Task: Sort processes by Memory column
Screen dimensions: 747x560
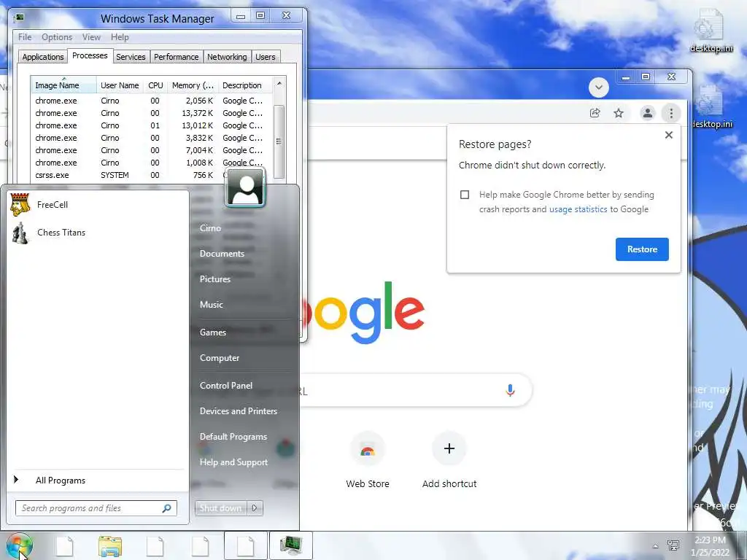Action: coord(193,85)
